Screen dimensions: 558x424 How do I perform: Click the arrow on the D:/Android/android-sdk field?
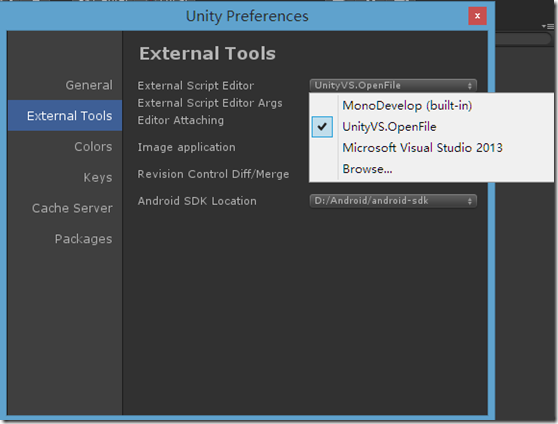(470, 201)
